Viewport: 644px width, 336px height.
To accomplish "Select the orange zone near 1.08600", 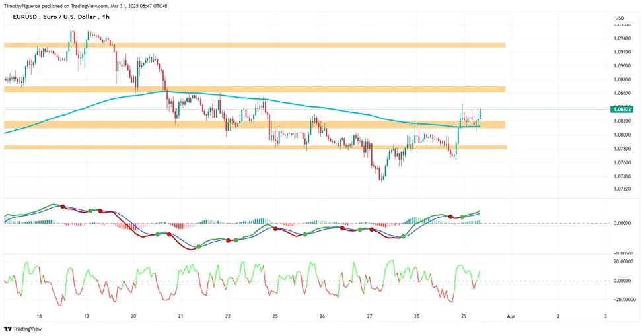I will coord(255,89).
